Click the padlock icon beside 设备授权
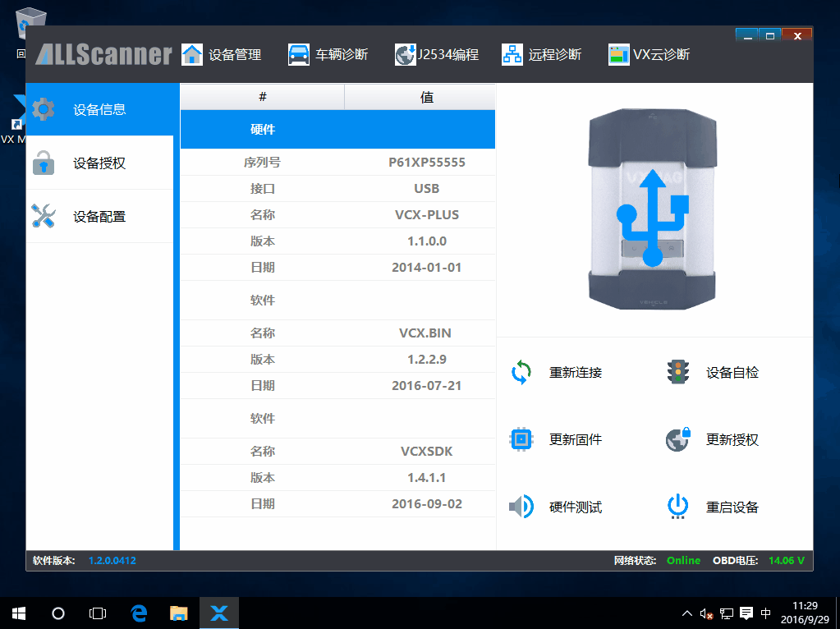Viewport: 840px width, 629px height. [x=44, y=163]
